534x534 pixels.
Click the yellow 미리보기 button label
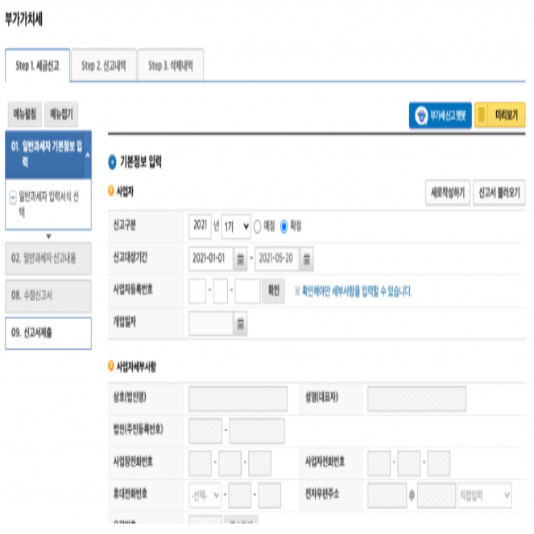coord(506,115)
